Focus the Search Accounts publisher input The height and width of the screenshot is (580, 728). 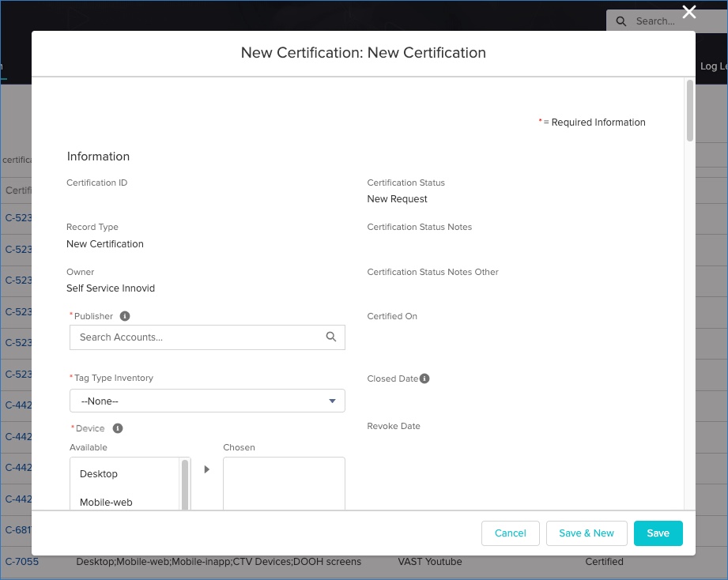point(207,337)
